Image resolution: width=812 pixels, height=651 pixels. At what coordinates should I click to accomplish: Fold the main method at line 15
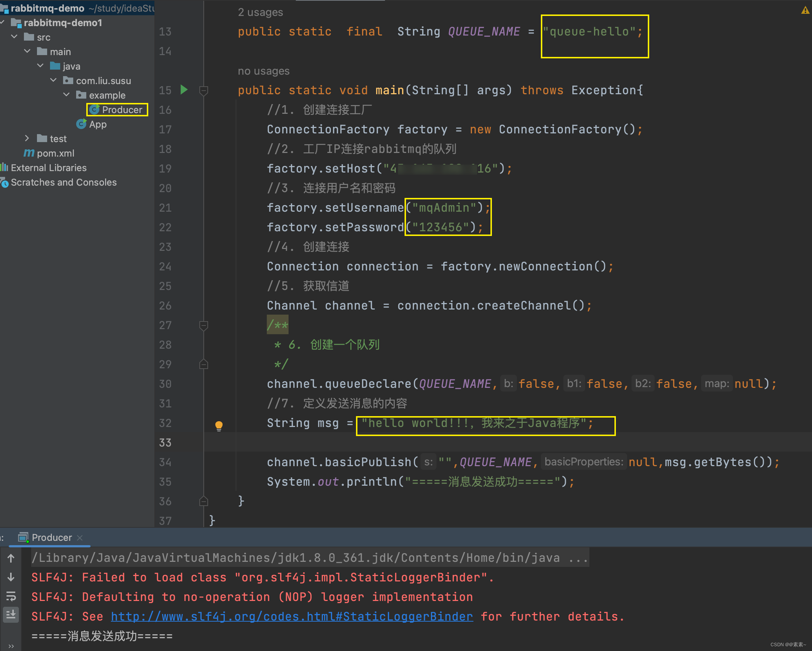point(203,90)
